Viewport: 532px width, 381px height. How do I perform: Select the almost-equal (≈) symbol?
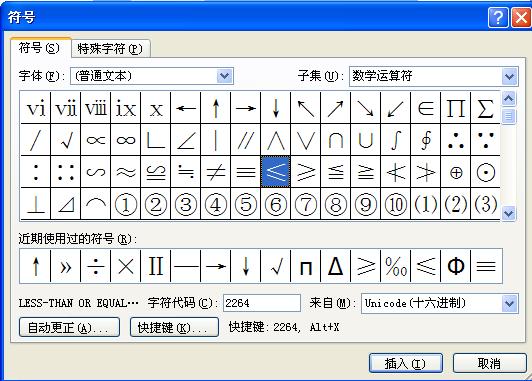click(126, 172)
